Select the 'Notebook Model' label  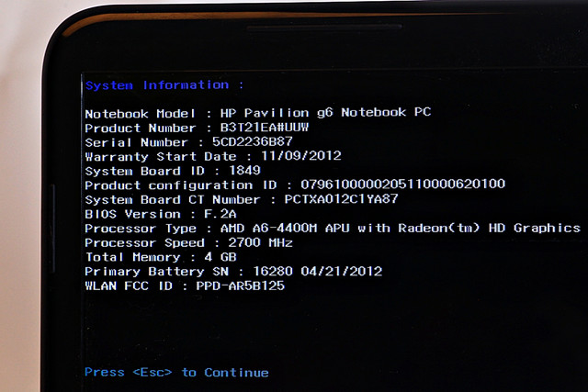pos(141,114)
